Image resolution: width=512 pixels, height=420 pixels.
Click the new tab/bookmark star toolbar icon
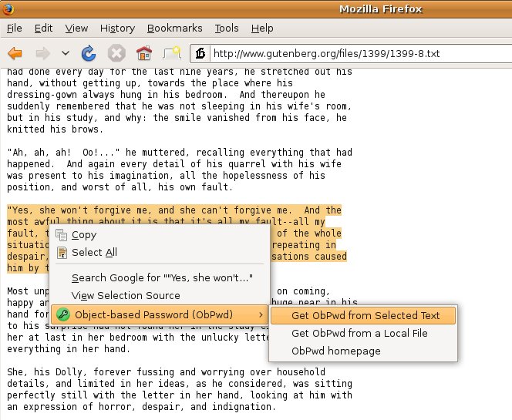pos(172,53)
